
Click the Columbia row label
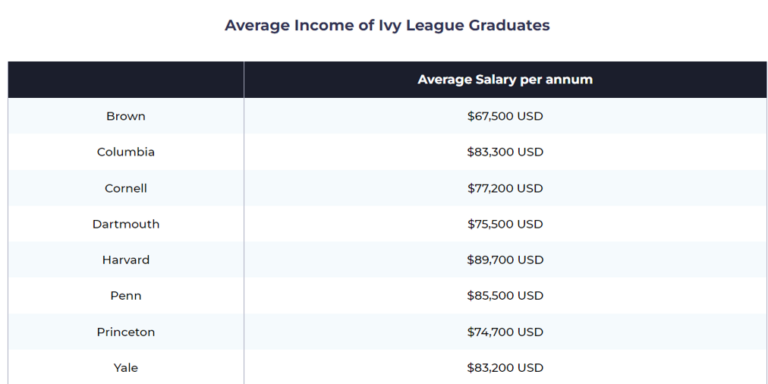click(126, 152)
